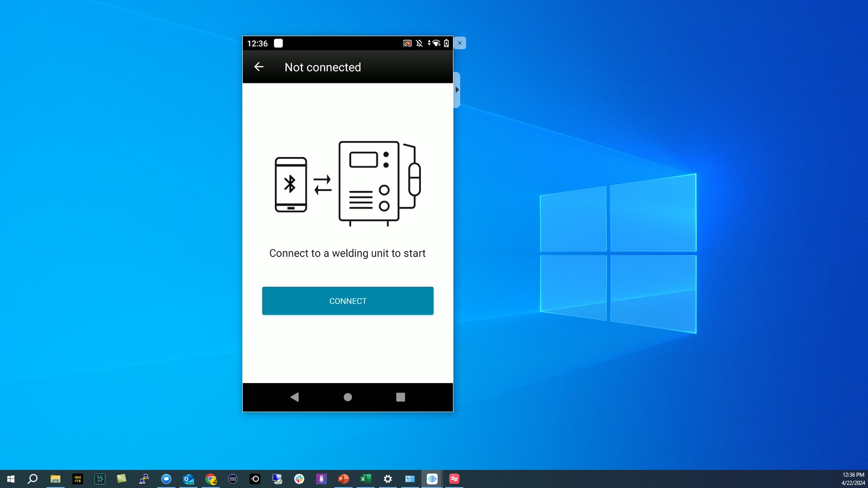Viewport: 868px width, 488px height.
Task: Open PowerPoint from the taskbar
Action: [x=344, y=479]
